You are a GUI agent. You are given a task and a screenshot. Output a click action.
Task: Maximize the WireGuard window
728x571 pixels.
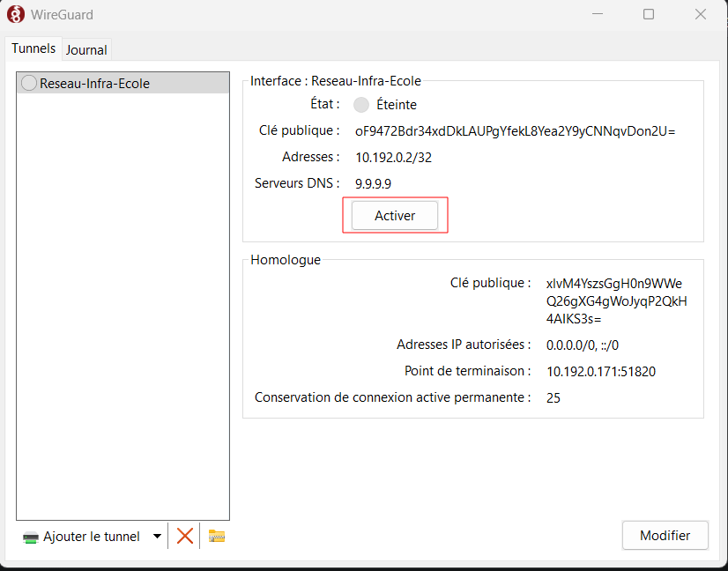(x=649, y=14)
